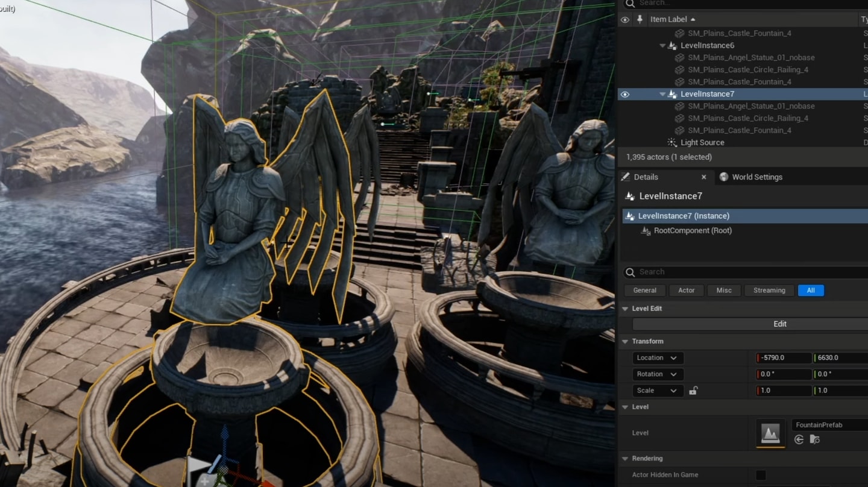The width and height of the screenshot is (868, 487).
Task: Open the Scale type dropdown
Action: coord(658,390)
